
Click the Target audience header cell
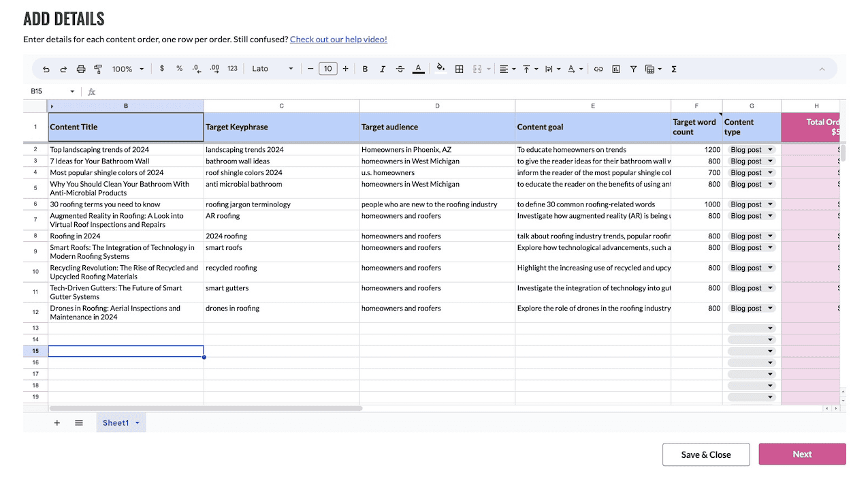437,127
